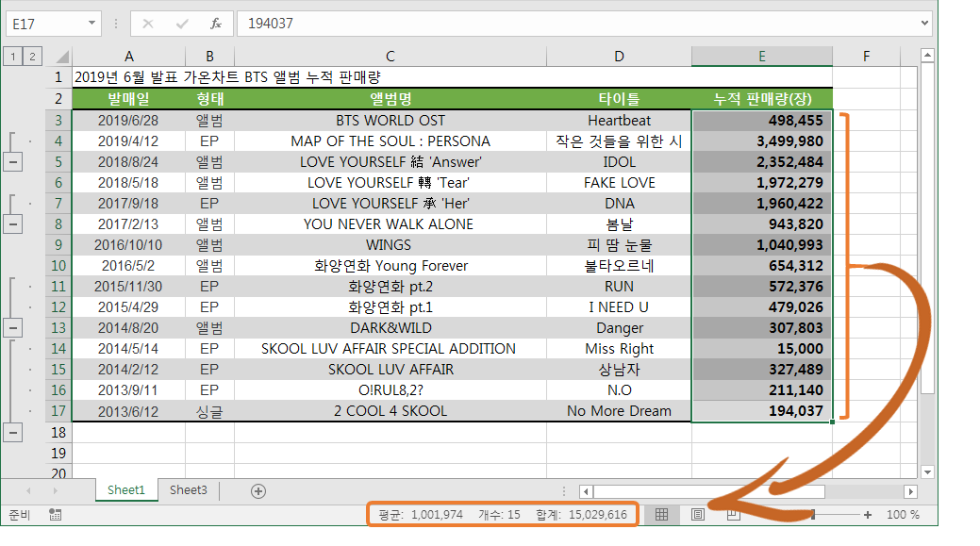Viewport: 980px width, 546px height.
Task: Click vertical scrollbar down arrow
Action: [x=927, y=472]
